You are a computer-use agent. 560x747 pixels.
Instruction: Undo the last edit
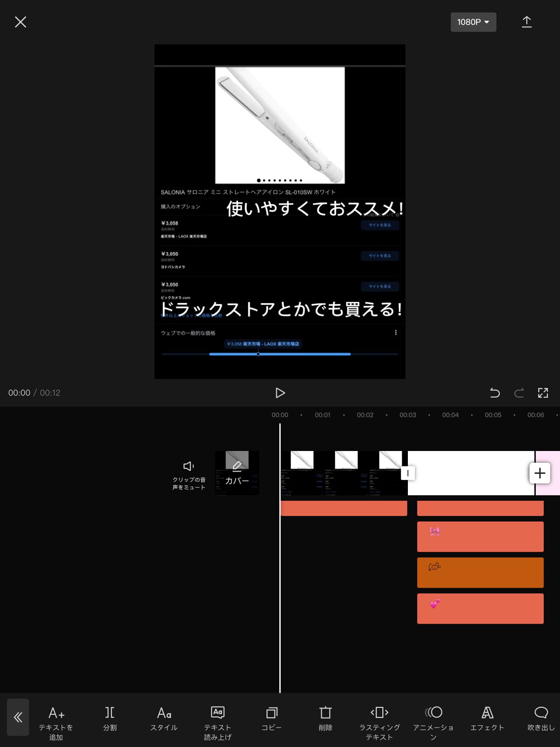pos(495,393)
